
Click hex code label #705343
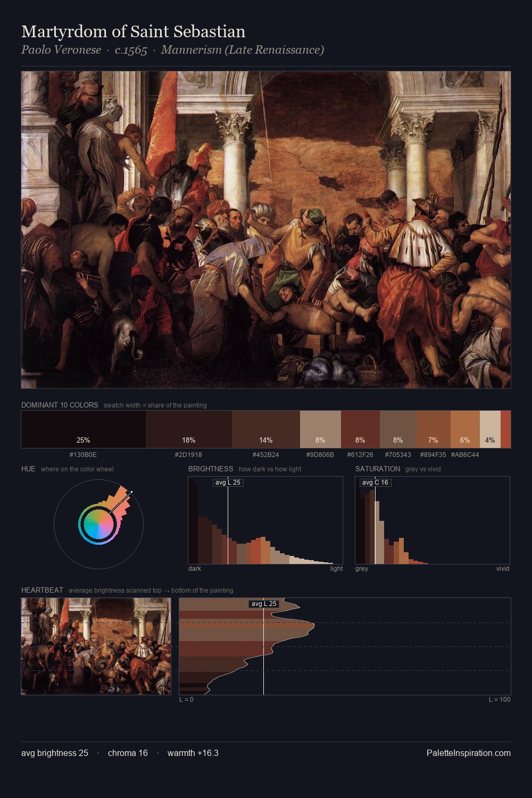tap(398, 455)
